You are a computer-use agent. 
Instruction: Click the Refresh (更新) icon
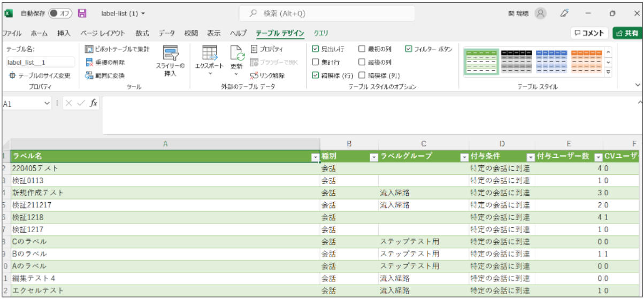(236, 53)
